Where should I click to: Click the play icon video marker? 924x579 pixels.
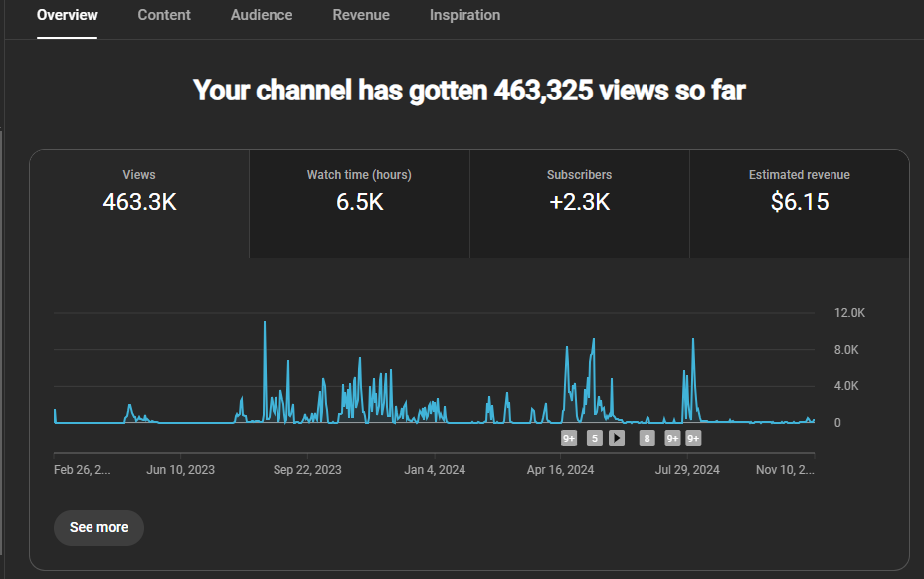point(617,438)
